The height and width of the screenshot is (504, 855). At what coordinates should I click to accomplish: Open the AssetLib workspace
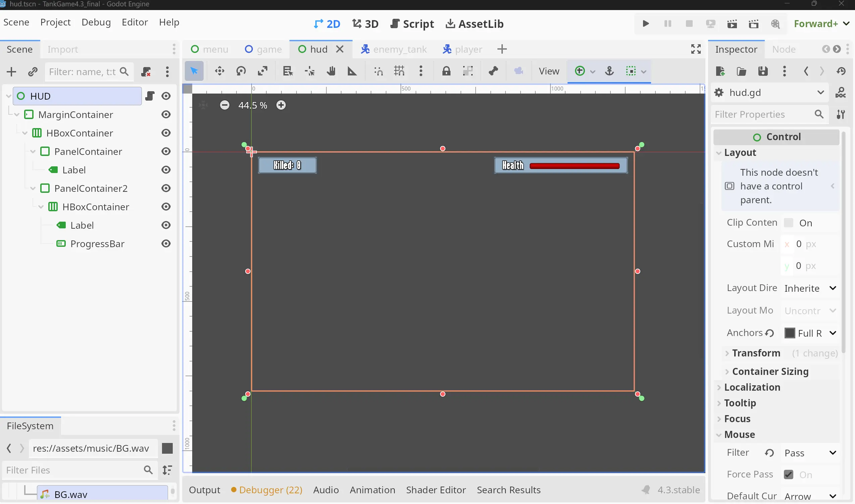pyautogui.click(x=474, y=24)
